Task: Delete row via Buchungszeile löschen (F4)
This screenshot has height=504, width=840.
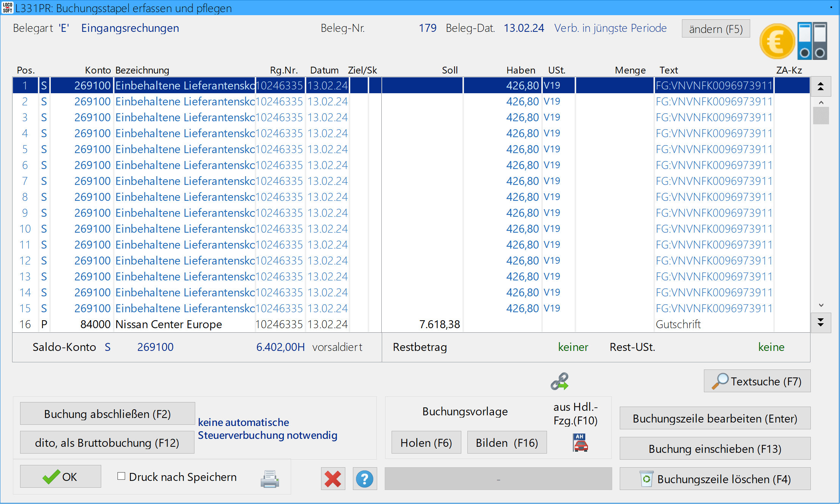Action: tap(715, 479)
